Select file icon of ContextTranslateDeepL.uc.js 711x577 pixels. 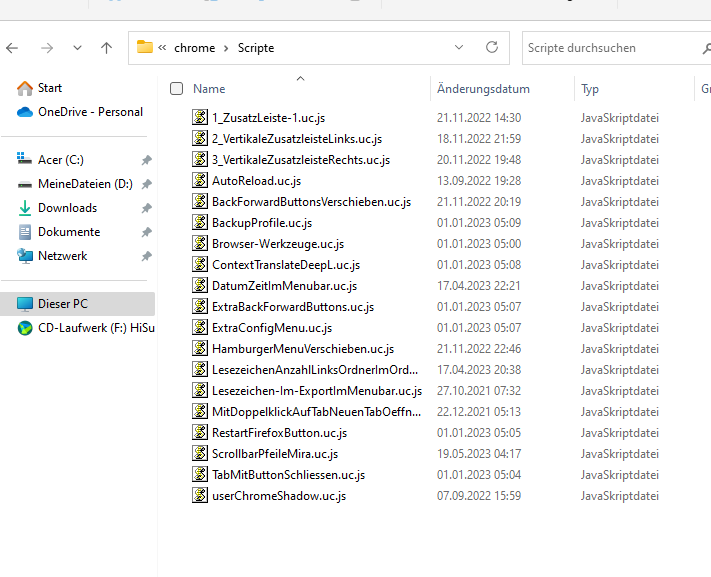click(x=200, y=264)
